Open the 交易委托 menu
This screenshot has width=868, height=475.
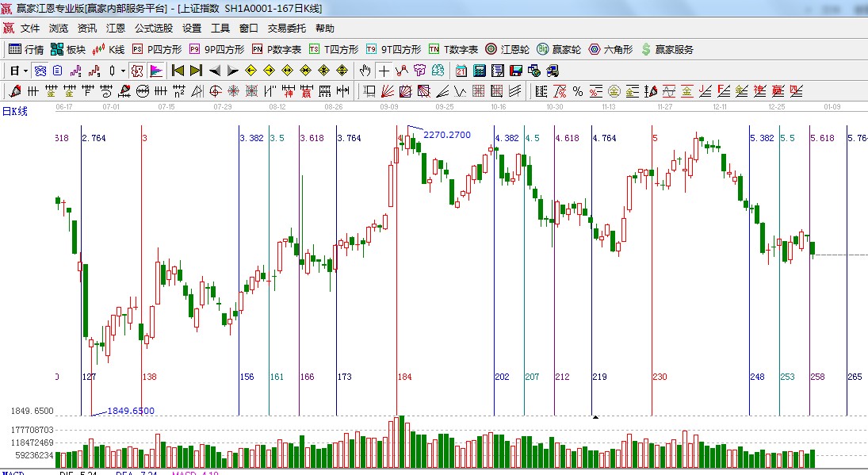[x=286, y=28]
